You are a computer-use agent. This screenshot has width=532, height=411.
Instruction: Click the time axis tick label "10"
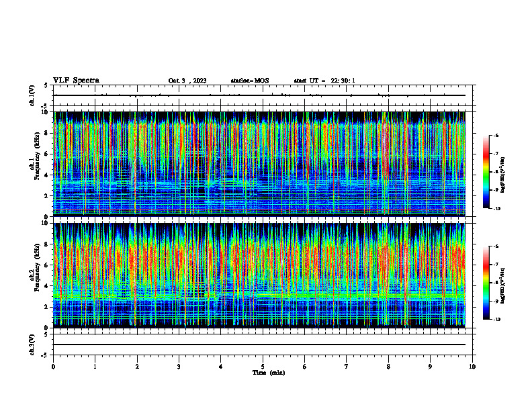pyautogui.click(x=472, y=367)
